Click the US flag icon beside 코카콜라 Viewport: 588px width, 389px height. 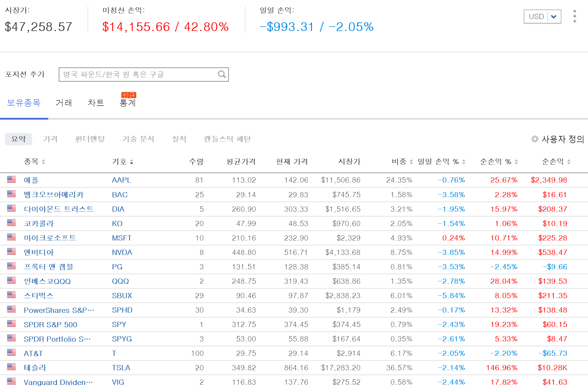(11, 223)
